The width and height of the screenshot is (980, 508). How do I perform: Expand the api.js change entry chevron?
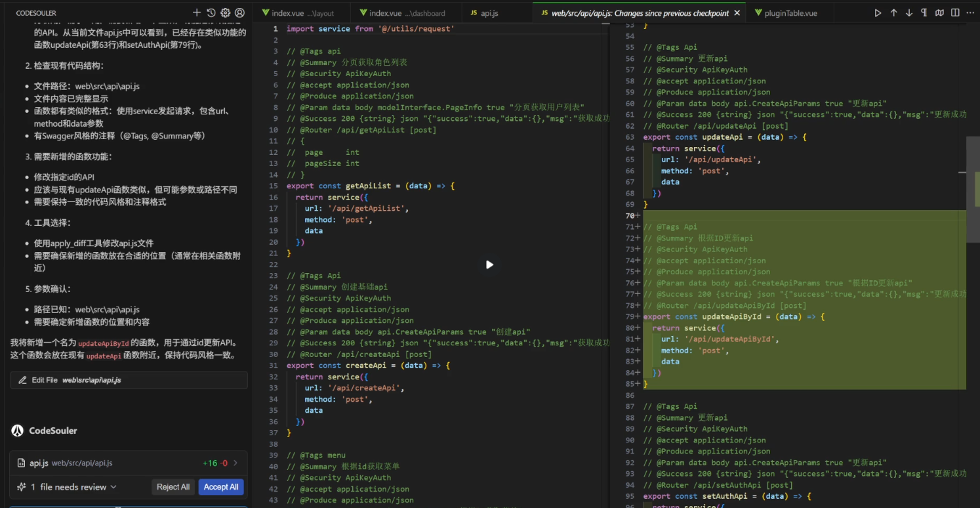235,463
